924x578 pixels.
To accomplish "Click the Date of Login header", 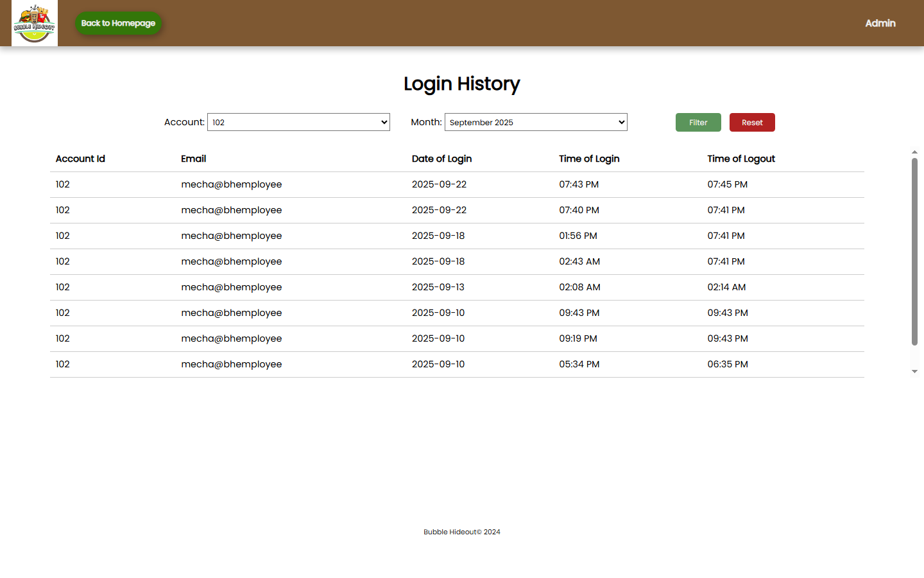I will click(441, 159).
